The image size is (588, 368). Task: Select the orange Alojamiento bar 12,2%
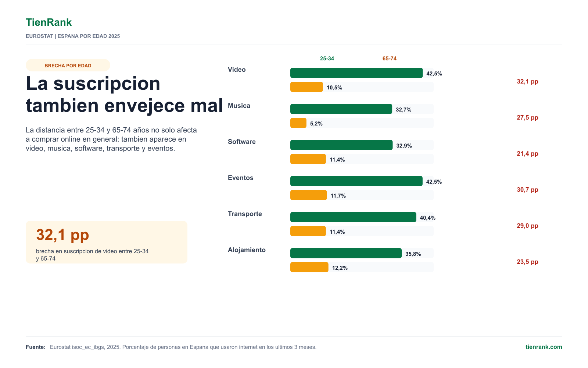click(309, 267)
